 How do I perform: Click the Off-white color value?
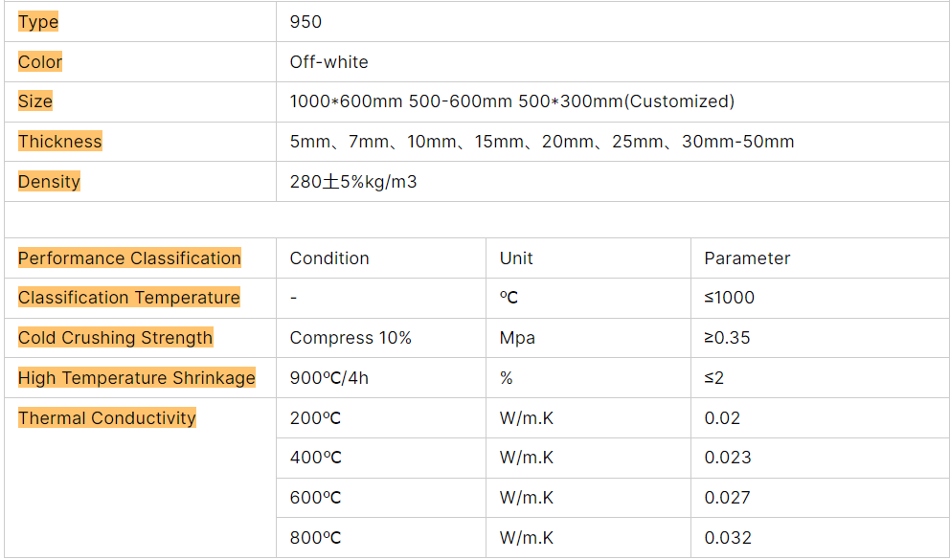click(328, 62)
